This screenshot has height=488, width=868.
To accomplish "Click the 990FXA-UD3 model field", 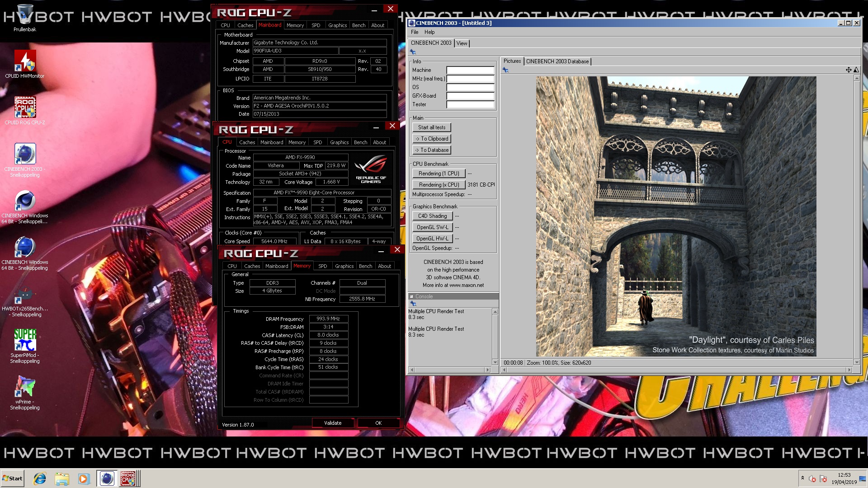I will (x=295, y=51).
